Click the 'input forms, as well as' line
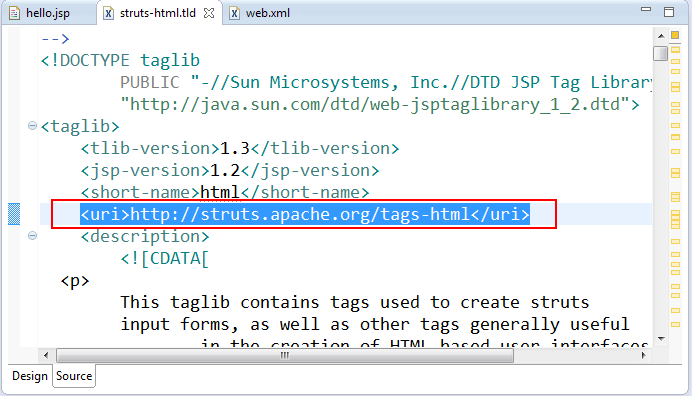The image size is (692, 396). 375,324
